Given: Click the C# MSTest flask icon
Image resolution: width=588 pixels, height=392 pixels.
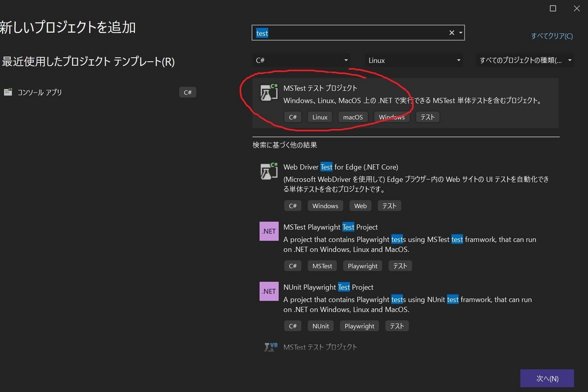Looking at the screenshot, I should click(269, 93).
